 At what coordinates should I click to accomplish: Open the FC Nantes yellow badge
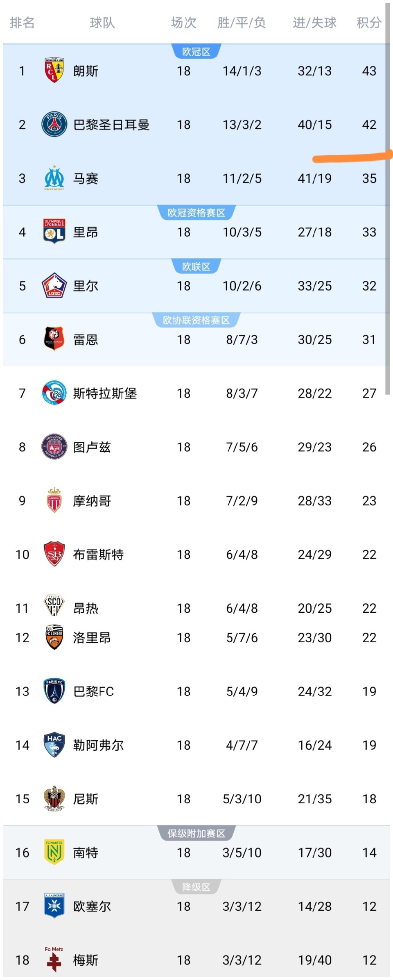pos(54,852)
